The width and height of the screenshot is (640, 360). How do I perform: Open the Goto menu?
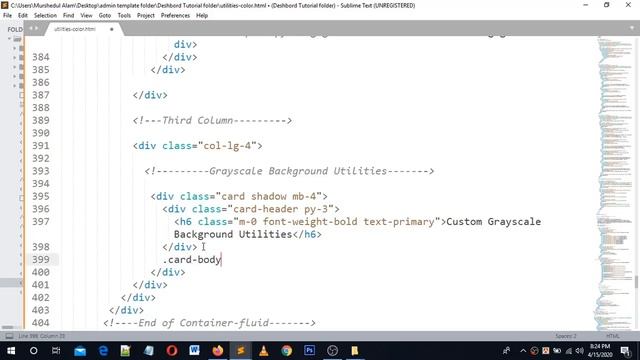[105, 16]
